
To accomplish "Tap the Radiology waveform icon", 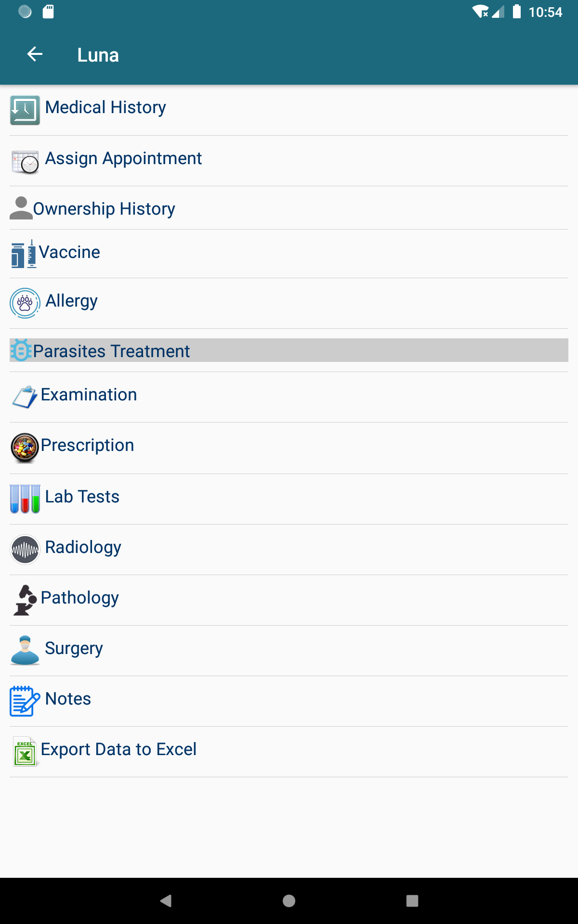I will tap(25, 550).
